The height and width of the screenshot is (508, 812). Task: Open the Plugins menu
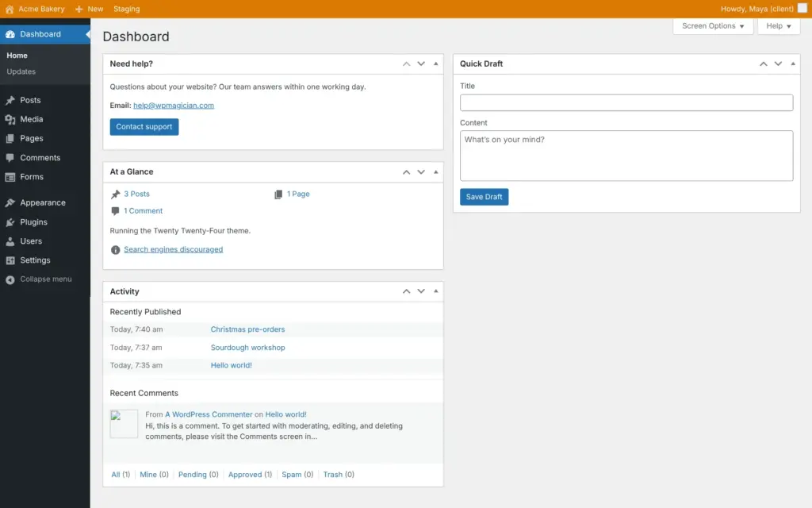45,222
